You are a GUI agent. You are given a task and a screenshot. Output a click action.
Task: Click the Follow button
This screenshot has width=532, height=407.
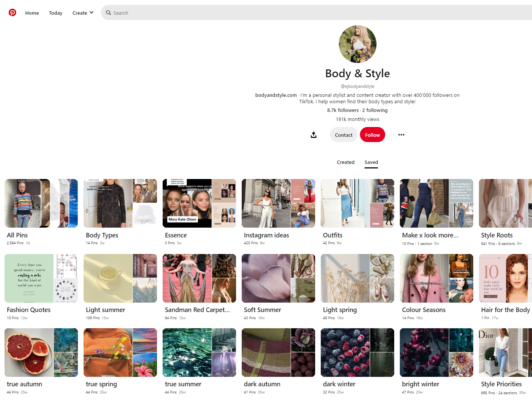click(372, 135)
